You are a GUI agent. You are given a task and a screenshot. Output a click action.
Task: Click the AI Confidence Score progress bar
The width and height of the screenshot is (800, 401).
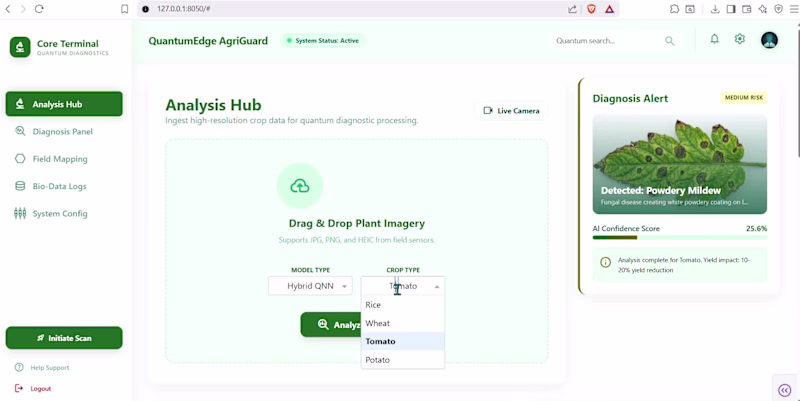tap(680, 237)
